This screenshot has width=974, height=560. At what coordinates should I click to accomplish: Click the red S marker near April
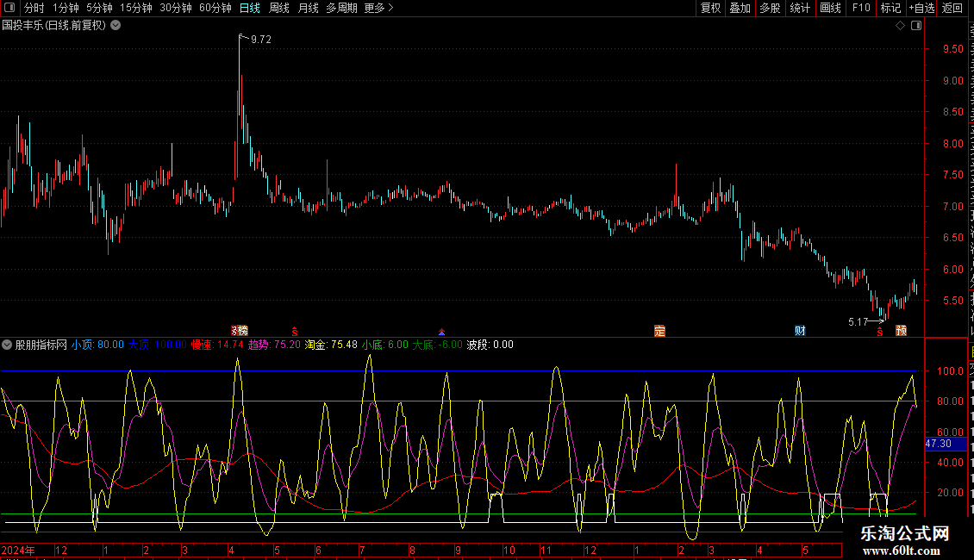click(295, 332)
